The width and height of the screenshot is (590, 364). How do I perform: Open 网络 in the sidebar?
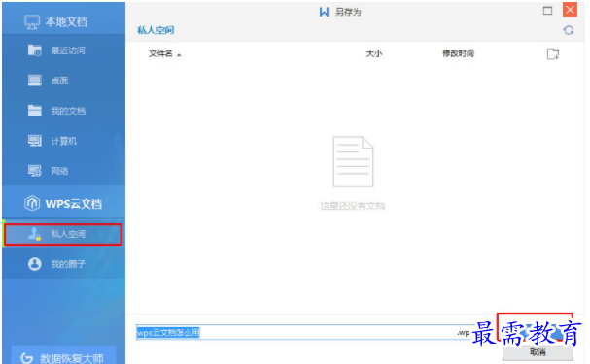click(x=63, y=171)
